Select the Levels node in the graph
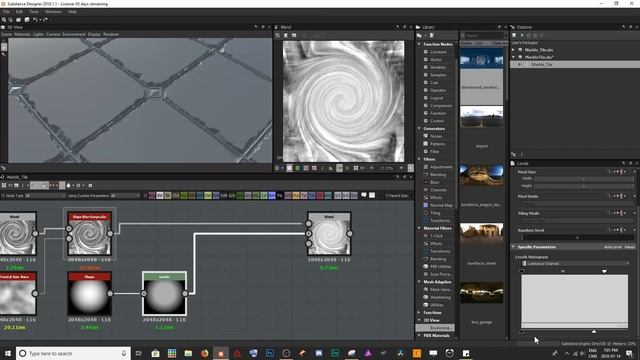The height and width of the screenshot is (360, 640). coord(164,293)
